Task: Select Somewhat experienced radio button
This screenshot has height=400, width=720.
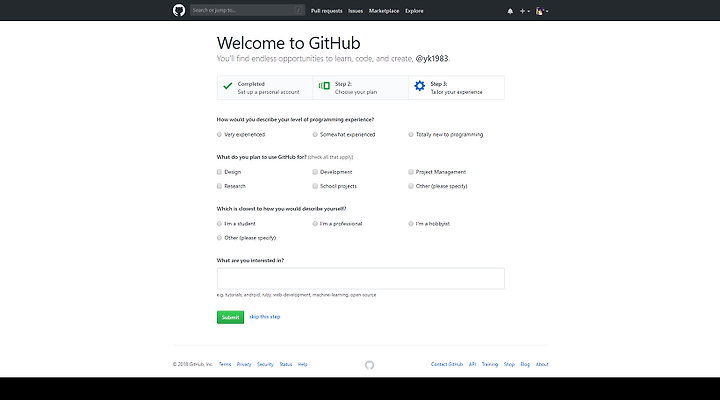Action: [x=315, y=135]
